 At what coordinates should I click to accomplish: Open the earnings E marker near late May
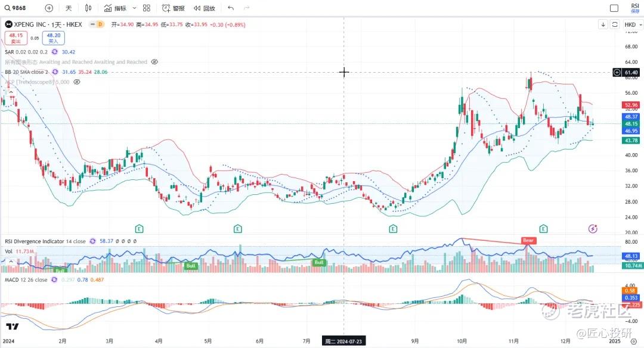pos(237,229)
